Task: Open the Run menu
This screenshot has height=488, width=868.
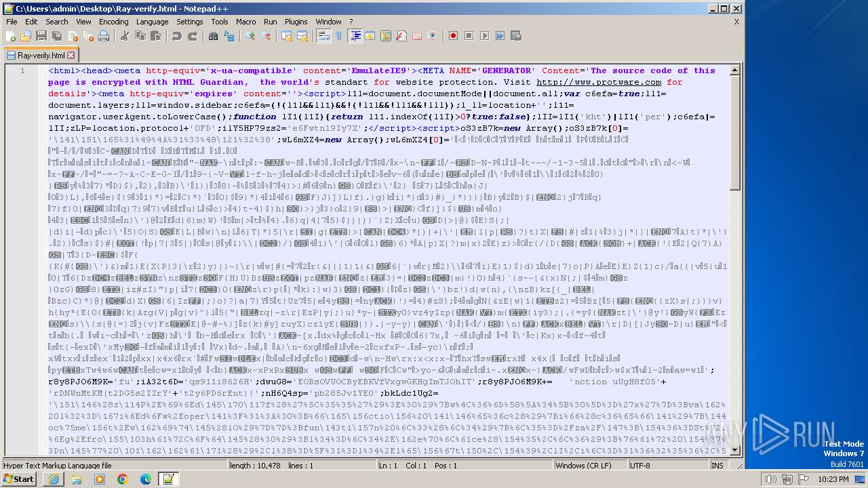Action: (271, 22)
